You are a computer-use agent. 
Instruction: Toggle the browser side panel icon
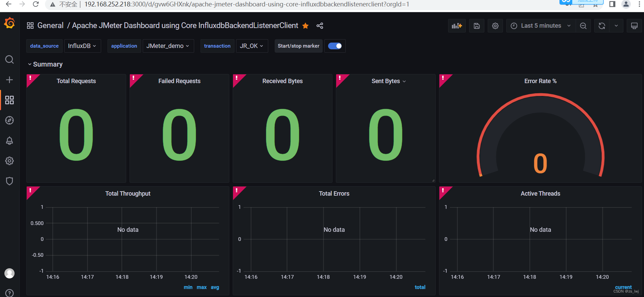pos(612,4)
